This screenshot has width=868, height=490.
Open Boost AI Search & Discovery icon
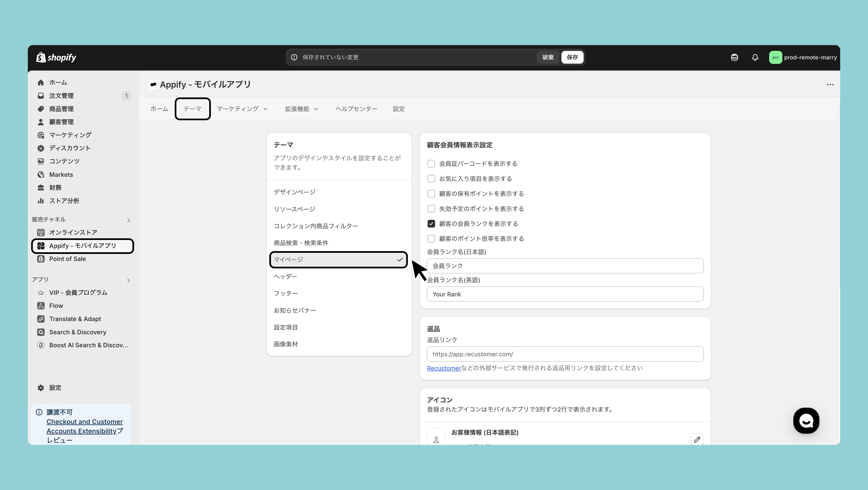point(41,345)
